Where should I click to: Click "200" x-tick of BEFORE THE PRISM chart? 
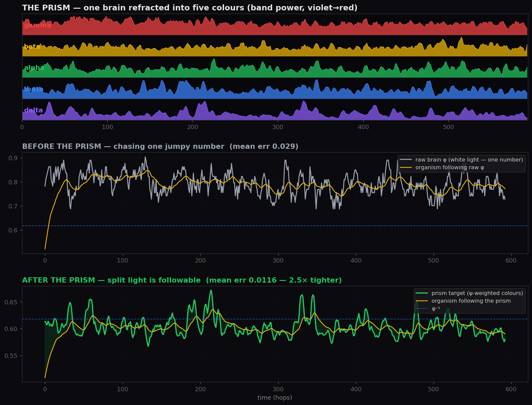pos(200,261)
